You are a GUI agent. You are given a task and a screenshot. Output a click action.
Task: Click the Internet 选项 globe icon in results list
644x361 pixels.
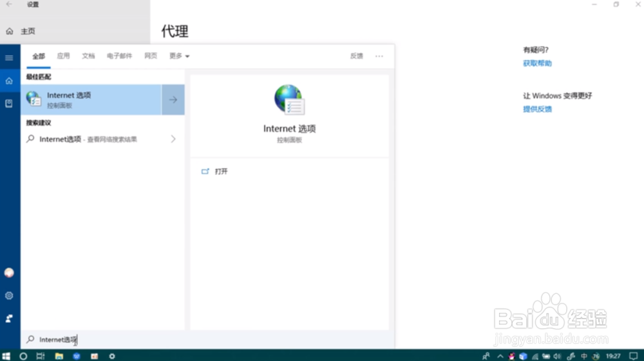[x=33, y=99]
